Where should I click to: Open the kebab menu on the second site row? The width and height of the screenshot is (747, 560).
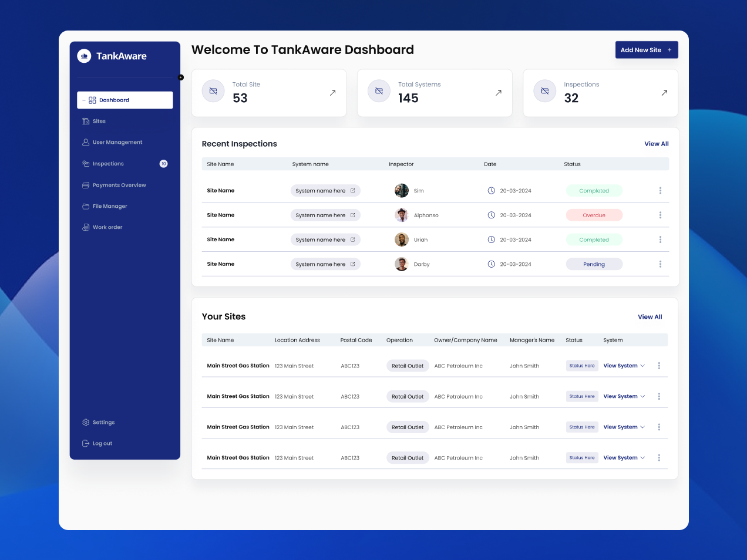coord(658,396)
